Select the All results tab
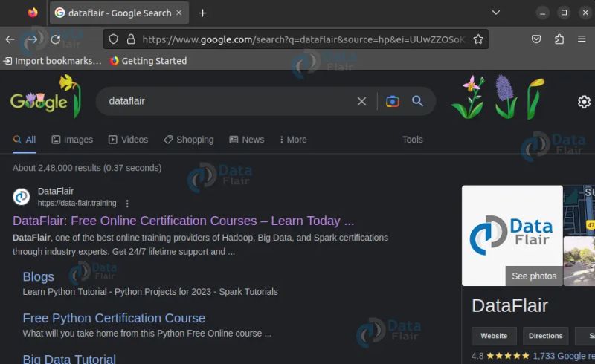The image size is (595, 364). (x=25, y=140)
